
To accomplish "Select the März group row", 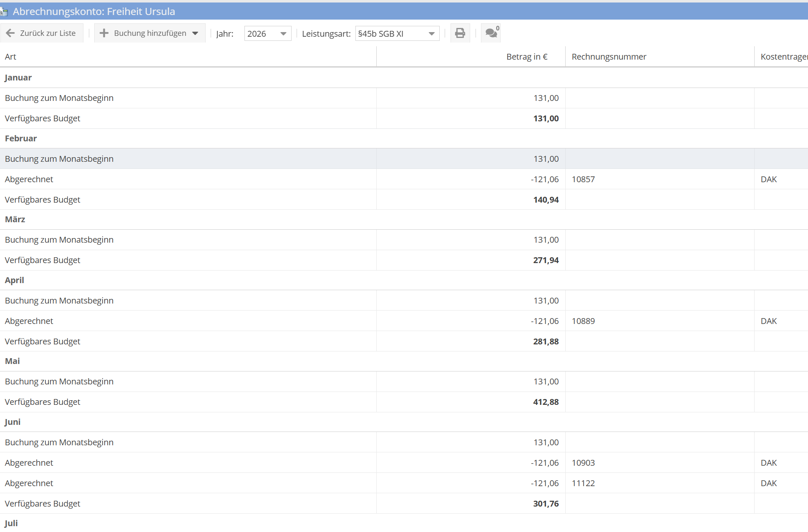I will [404, 219].
